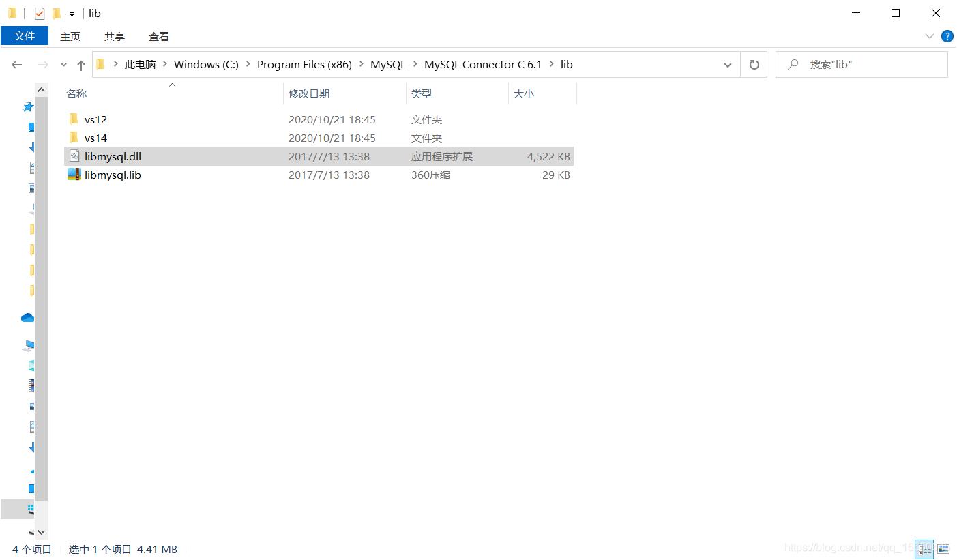Image resolution: width=957 pixels, height=560 pixels.
Task: Click the navigation pane scrollbar thumb
Action: point(41,299)
